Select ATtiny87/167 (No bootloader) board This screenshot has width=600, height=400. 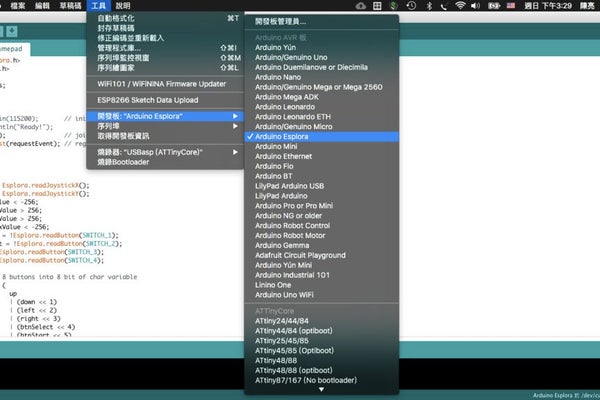[x=321, y=380]
